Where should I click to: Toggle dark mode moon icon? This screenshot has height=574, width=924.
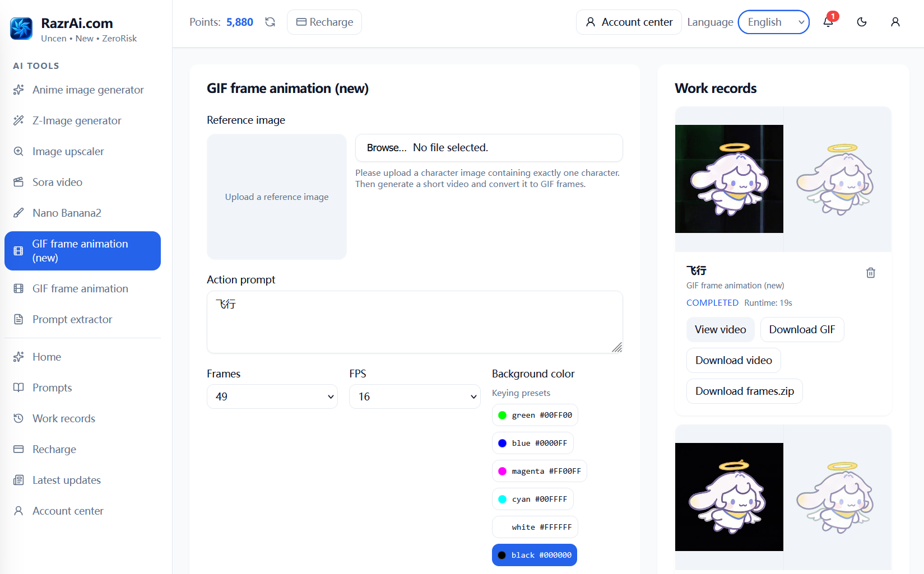pyautogui.click(x=862, y=22)
